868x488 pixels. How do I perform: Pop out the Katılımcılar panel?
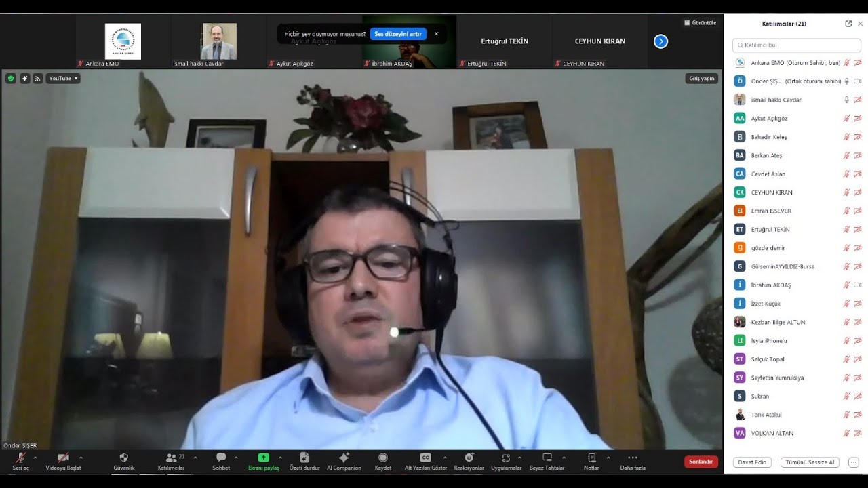coord(848,24)
